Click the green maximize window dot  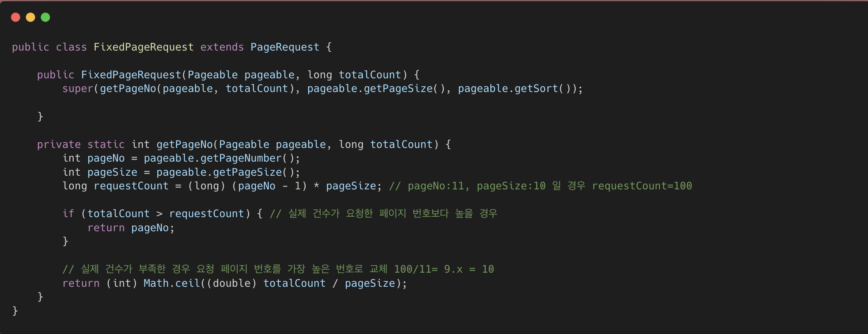click(46, 17)
